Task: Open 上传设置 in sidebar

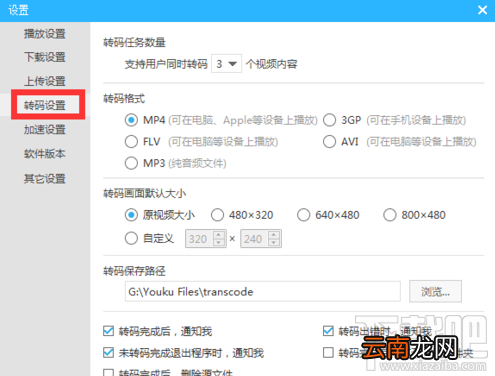Action: 45,81
